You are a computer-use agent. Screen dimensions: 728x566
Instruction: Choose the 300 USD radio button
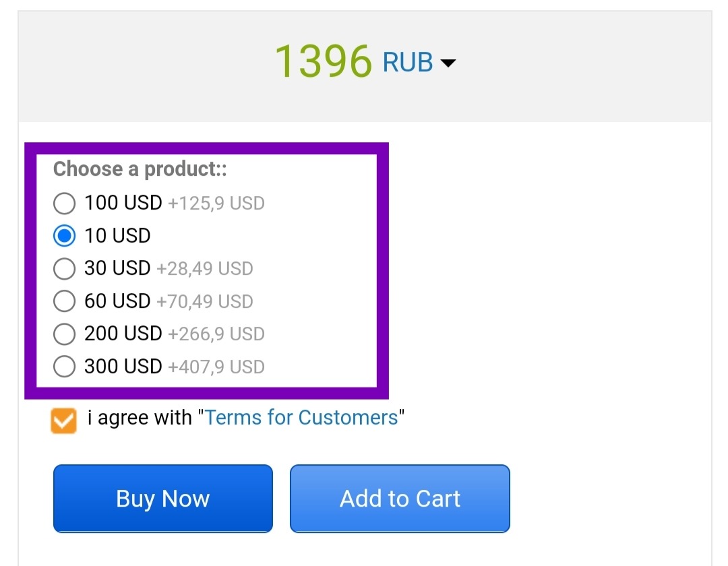pos(64,367)
